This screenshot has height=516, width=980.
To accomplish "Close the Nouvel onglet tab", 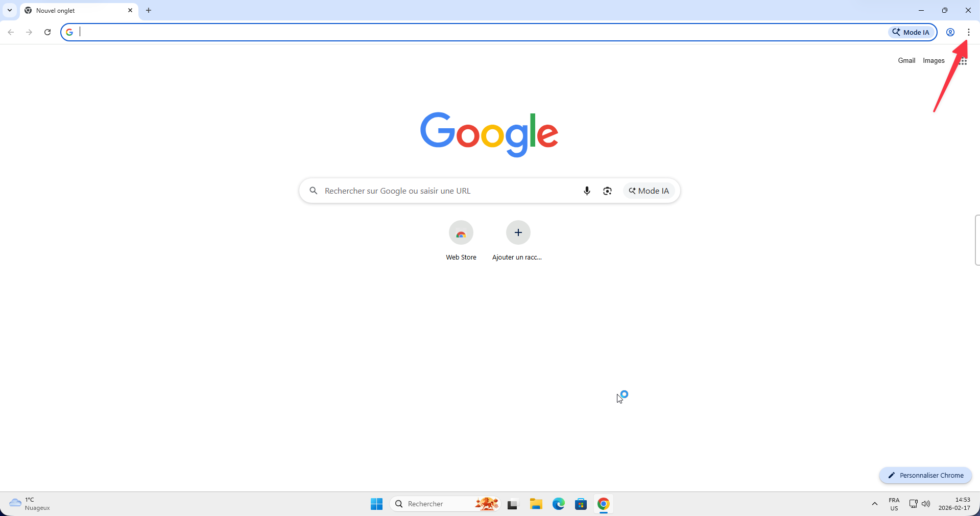I will [x=130, y=10].
